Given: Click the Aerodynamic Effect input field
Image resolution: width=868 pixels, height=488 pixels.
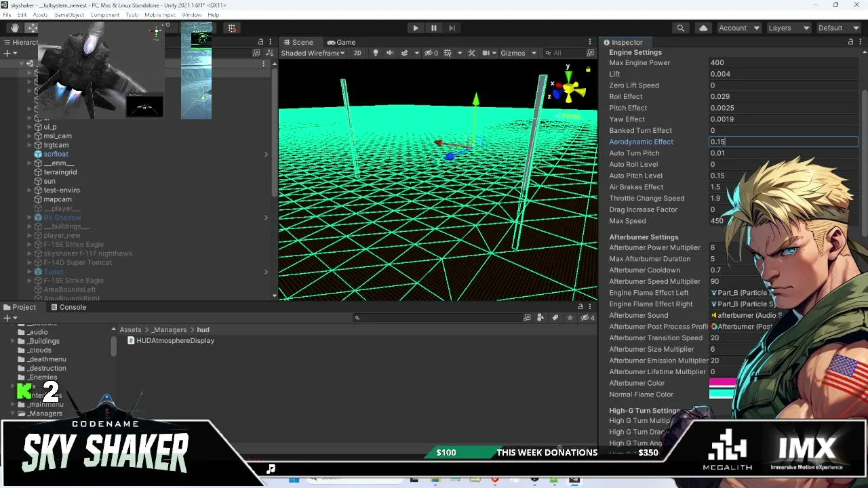Looking at the screenshot, I should (783, 142).
